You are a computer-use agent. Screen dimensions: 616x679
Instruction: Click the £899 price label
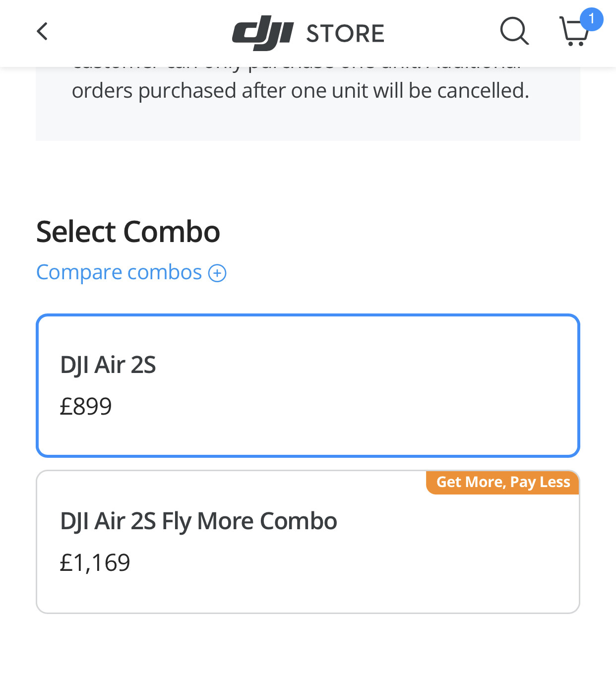coord(85,407)
